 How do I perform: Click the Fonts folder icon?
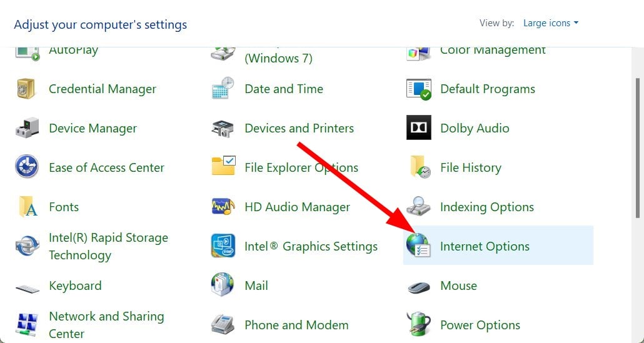pyautogui.click(x=28, y=206)
